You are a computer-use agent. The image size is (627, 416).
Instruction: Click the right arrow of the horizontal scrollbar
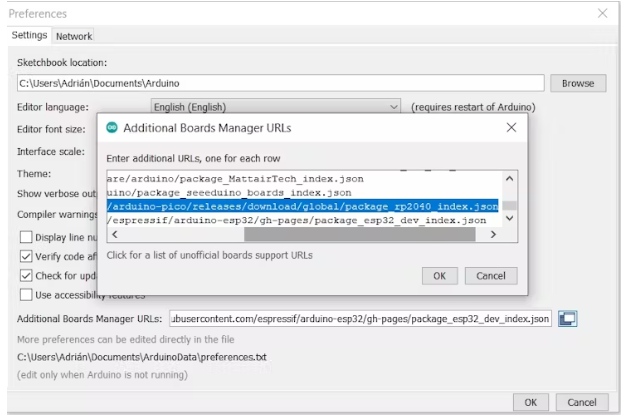pyautogui.click(x=492, y=234)
